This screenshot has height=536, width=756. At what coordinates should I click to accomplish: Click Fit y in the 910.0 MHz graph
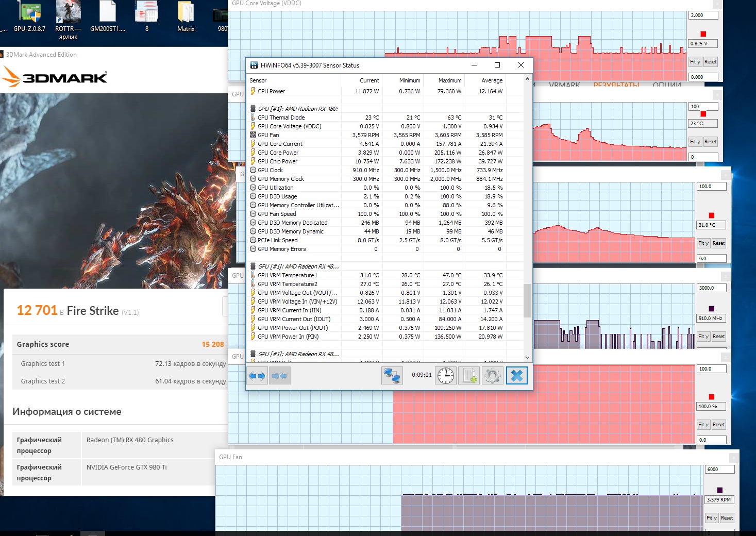pos(703,337)
